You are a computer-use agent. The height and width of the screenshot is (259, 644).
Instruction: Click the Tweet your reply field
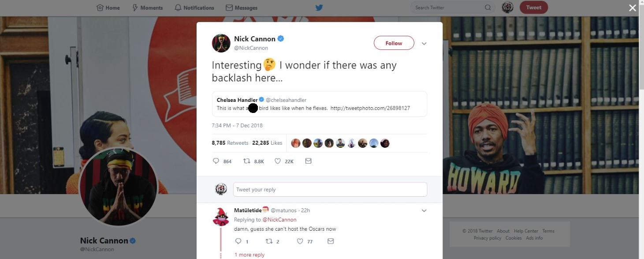click(330, 189)
